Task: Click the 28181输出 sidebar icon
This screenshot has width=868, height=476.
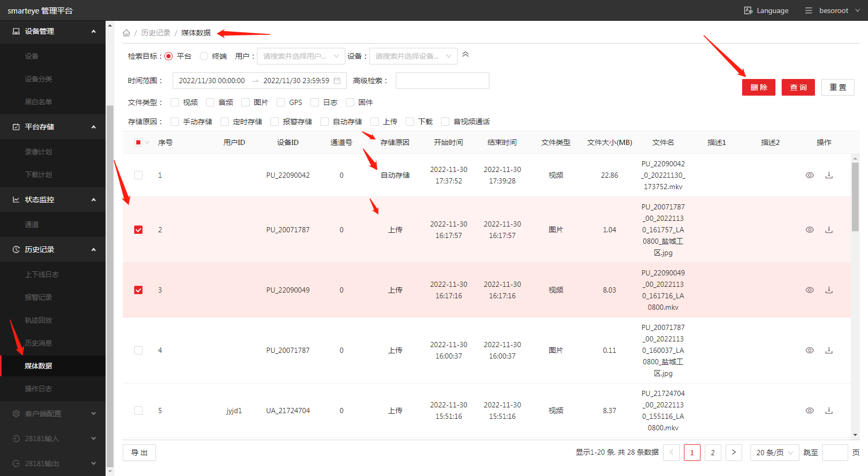Action: 16,464
